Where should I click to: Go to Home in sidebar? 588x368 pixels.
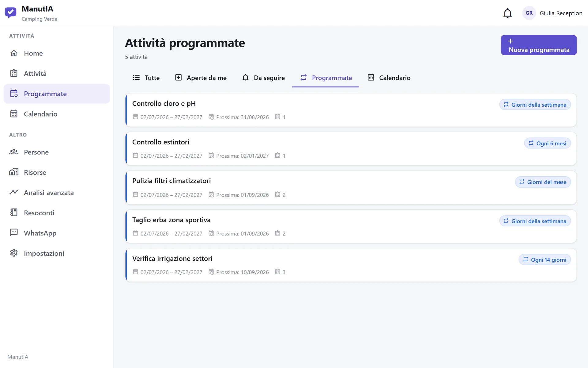57,53
